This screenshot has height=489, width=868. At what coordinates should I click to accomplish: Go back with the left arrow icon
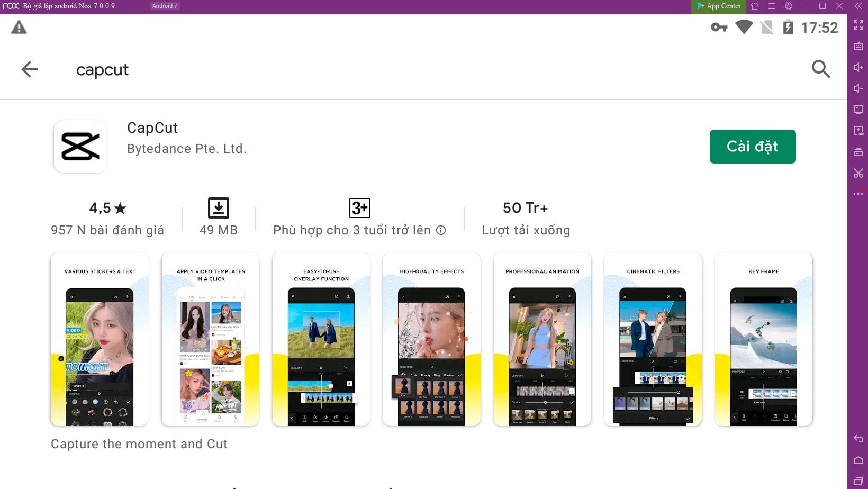click(30, 69)
